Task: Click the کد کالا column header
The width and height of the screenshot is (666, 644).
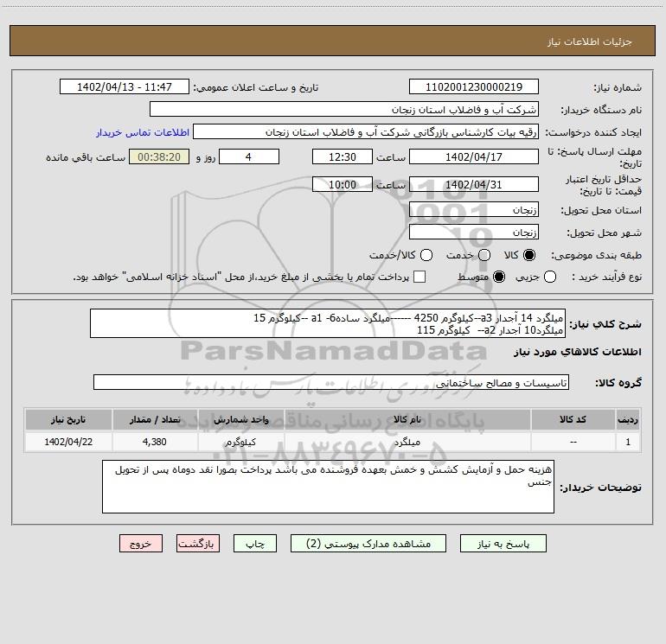Action: pyautogui.click(x=573, y=419)
